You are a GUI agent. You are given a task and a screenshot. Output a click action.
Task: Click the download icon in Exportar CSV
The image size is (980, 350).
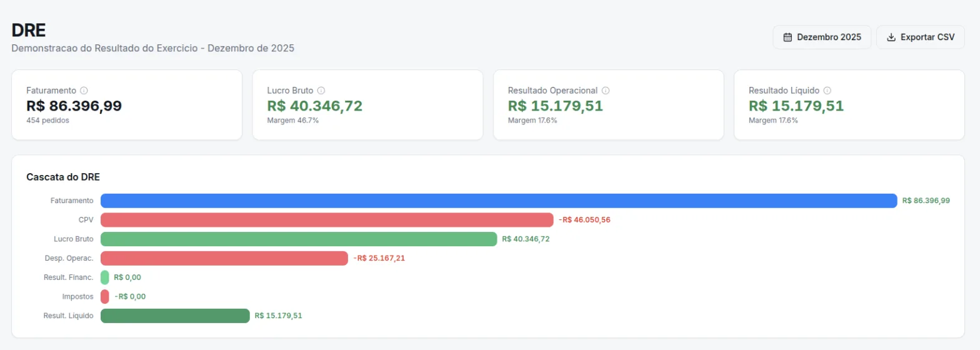891,37
